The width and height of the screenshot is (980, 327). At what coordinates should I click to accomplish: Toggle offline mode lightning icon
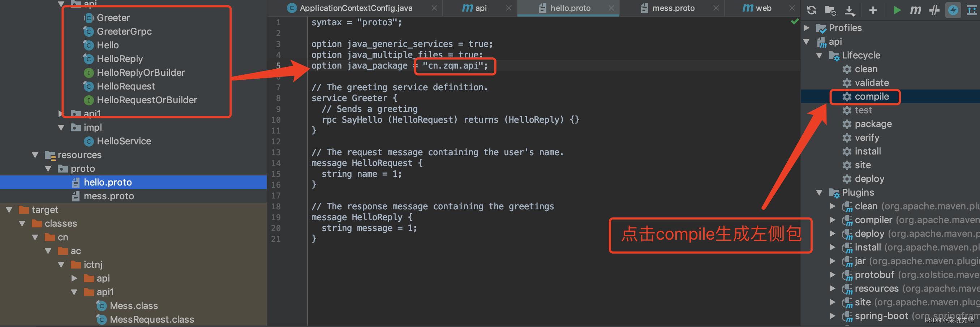(953, 10)
